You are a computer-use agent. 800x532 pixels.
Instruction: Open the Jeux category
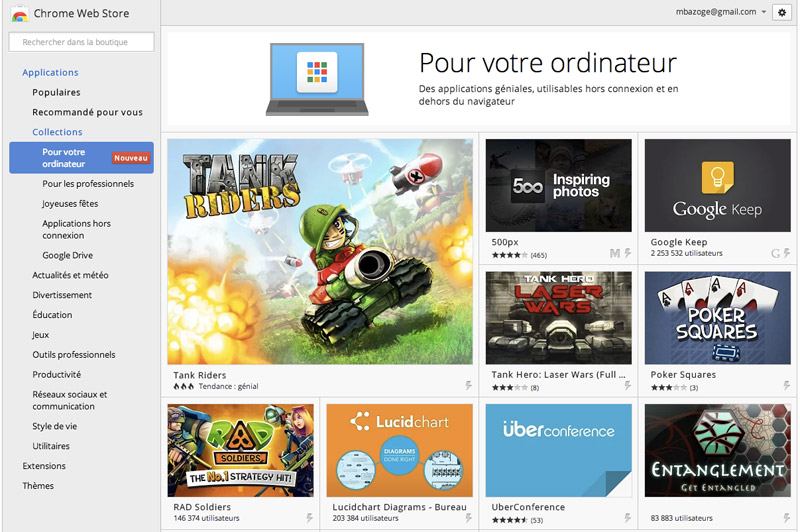pos(40,335)
